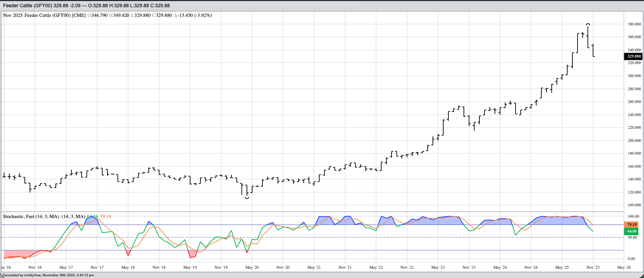The width and height of the screenshot is (644, 278).
Task: Click the 380.000 price axis label
Action: [634, 24]
